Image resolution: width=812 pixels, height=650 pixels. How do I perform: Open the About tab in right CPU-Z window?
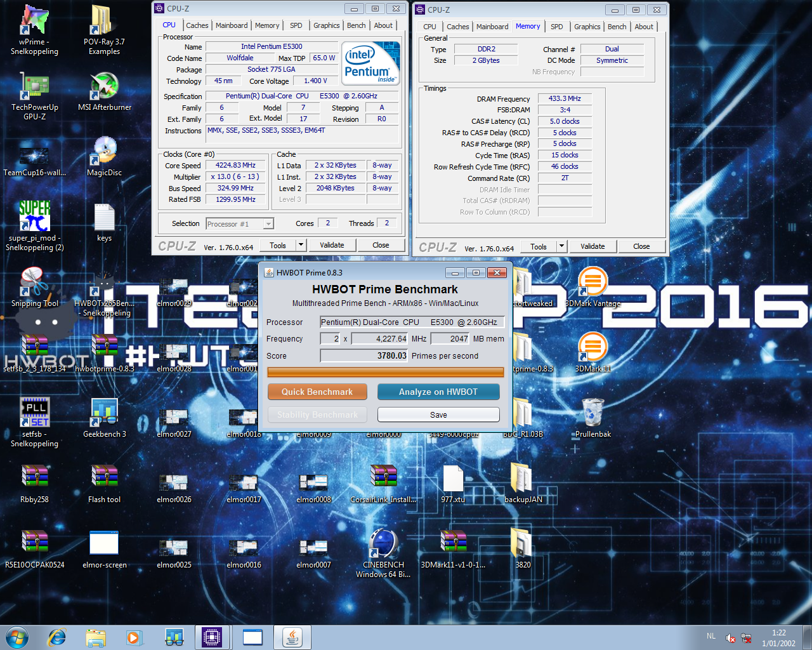point(644,27)
